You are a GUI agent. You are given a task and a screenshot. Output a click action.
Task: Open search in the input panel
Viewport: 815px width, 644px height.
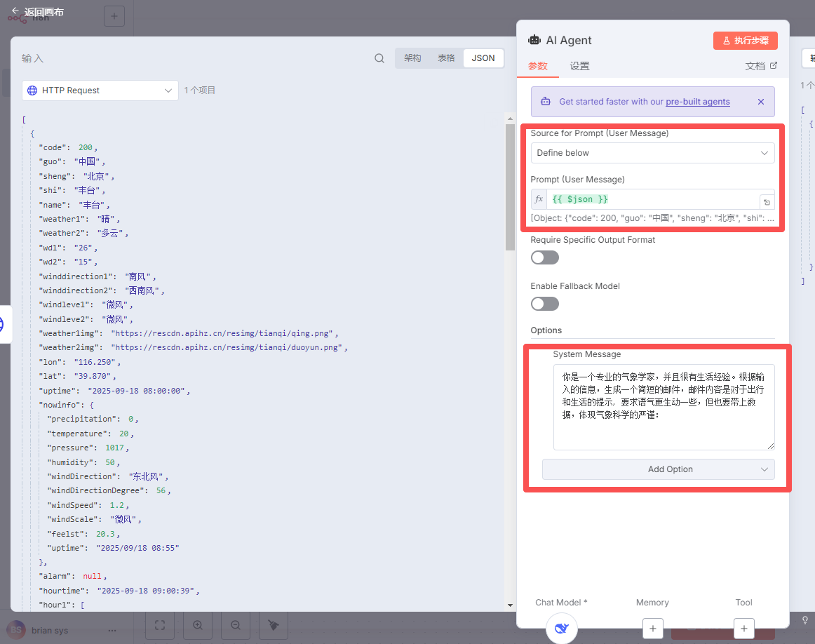tap(379, 58)
